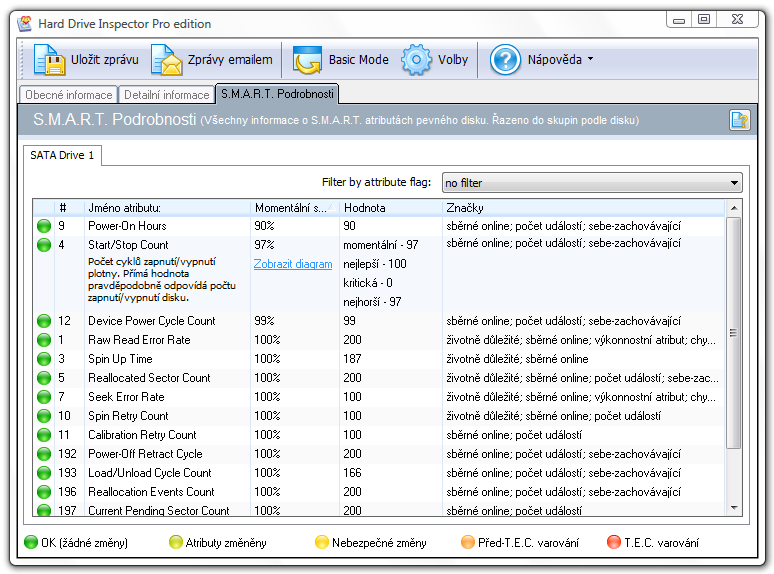Click the 'kritická - 0' value
Screen dimensions: 774x574
(x=368, y=283)
